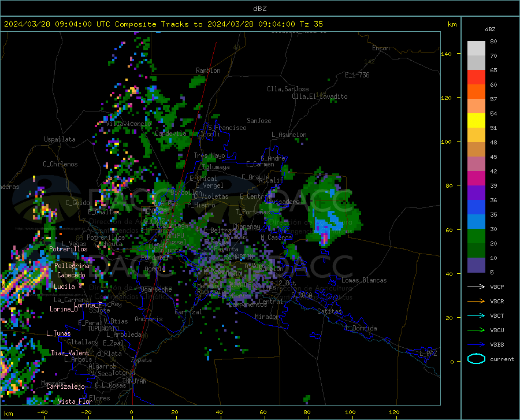Select the light gray 80 dBZ color swatch
Image resolution: width=520 pixels, height=420 pixels.
(476, 49)
